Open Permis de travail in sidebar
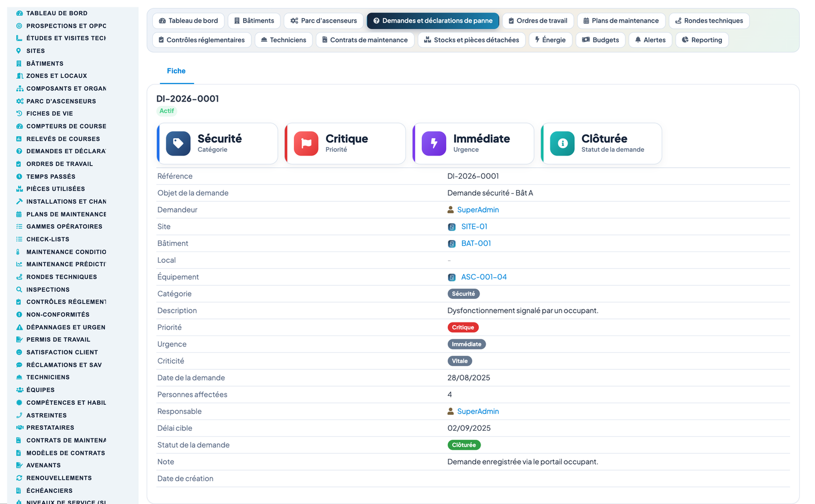 (58, 340)
